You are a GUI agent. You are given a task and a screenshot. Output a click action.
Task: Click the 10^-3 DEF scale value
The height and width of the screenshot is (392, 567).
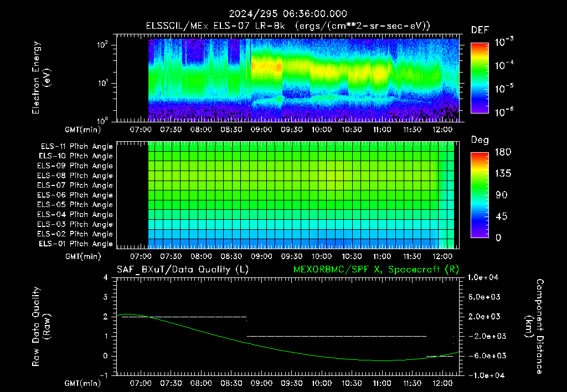pyautogui.click(x=504, y=42)
